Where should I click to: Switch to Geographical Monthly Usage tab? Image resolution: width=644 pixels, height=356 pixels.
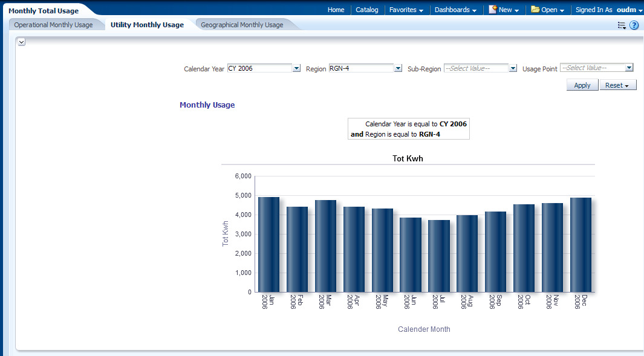point(242,25)
